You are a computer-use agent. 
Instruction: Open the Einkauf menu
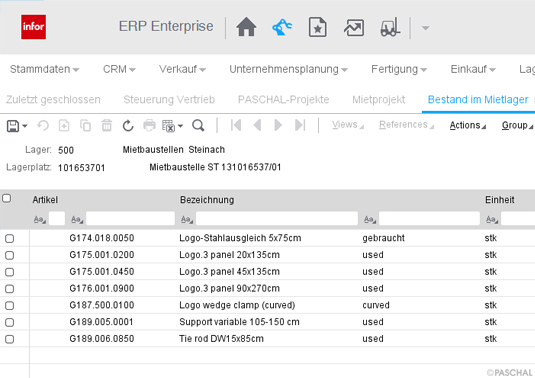pyautogui.click(x=473, y=69)
